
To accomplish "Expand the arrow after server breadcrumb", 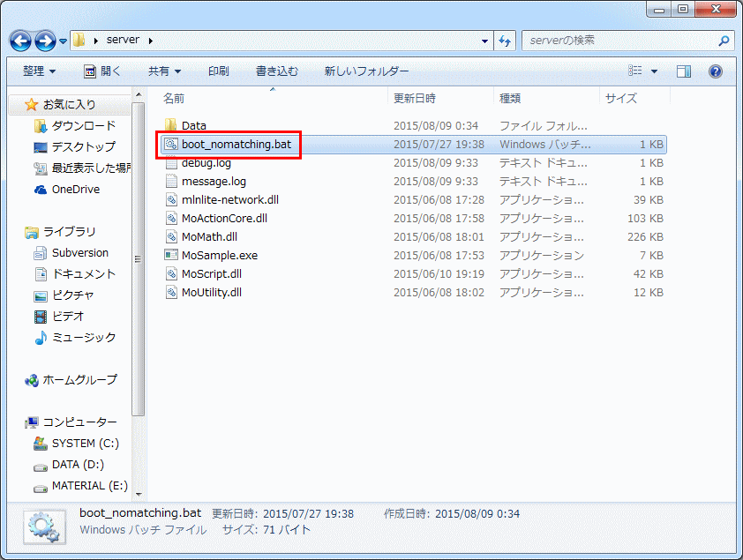I will (151, 41).
